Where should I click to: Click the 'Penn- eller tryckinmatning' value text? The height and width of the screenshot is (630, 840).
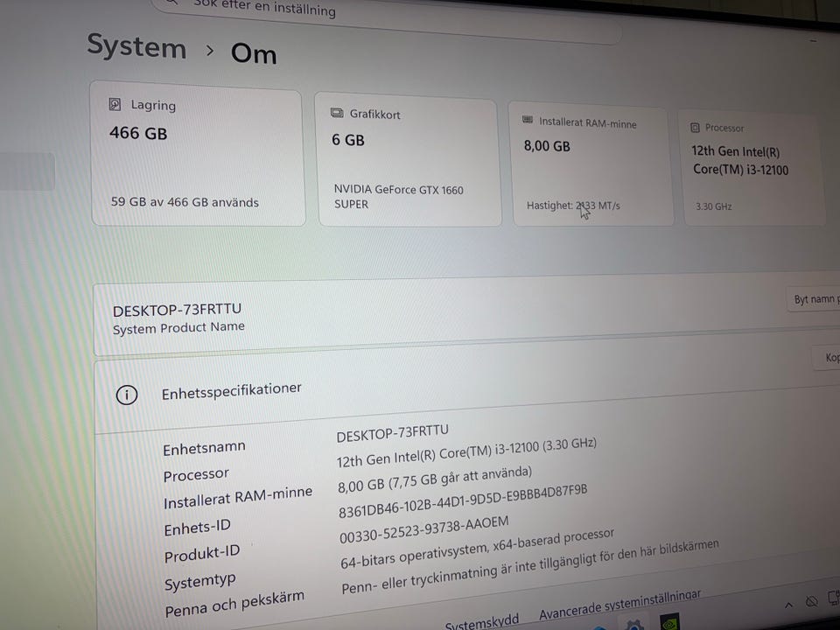tap(530, 567)
